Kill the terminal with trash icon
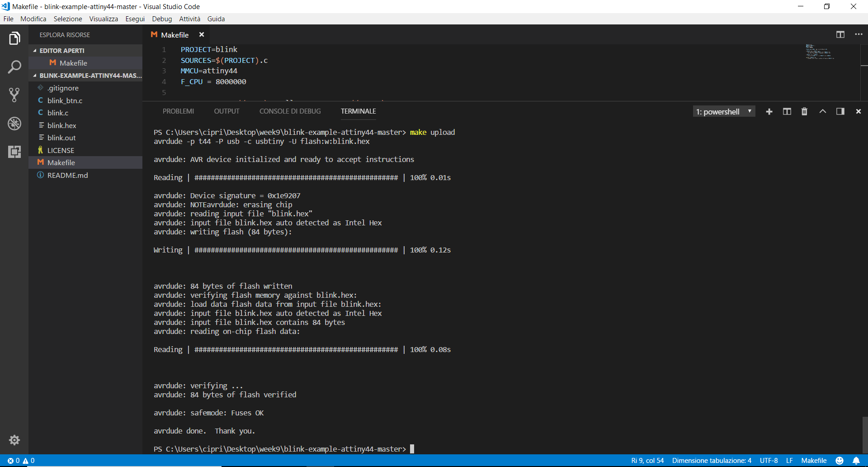The width and height of the screenshot is (868, 467). (804, 112)
